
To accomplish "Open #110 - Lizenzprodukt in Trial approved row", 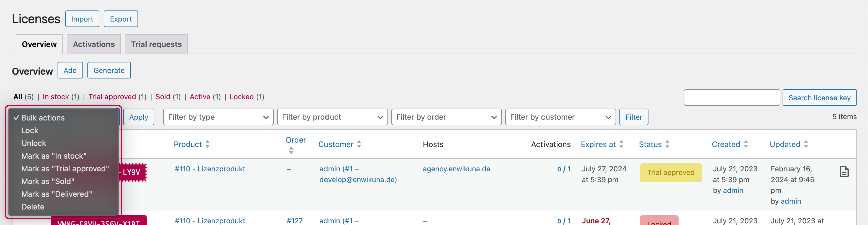I will click(210, 169).
